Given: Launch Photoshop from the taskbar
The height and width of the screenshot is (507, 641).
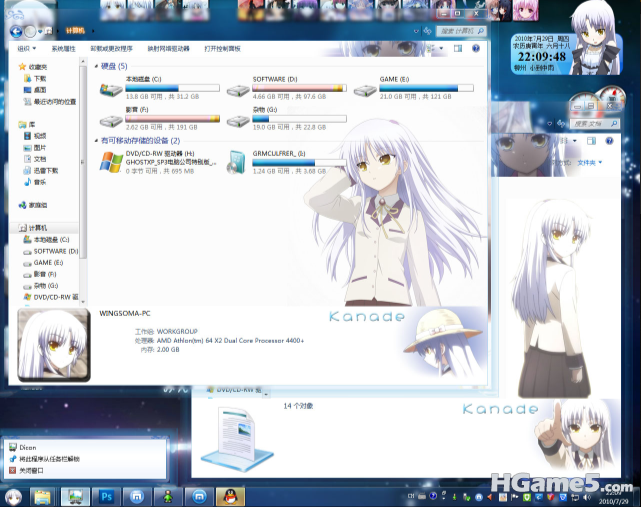Looking at the screenshot, I should pyautogui.click(x=105, y=495).
